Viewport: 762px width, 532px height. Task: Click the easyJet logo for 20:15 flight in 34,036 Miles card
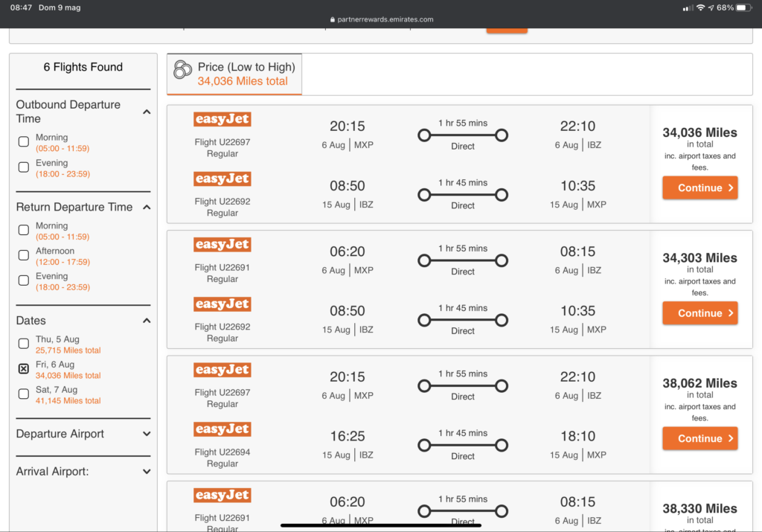tap(222, 119)
